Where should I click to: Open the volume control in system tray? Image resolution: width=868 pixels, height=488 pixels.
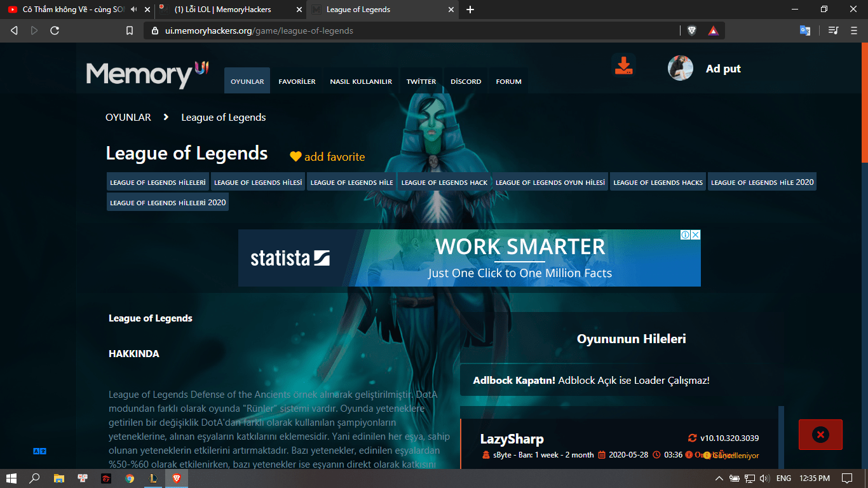[x=764, y=478]
